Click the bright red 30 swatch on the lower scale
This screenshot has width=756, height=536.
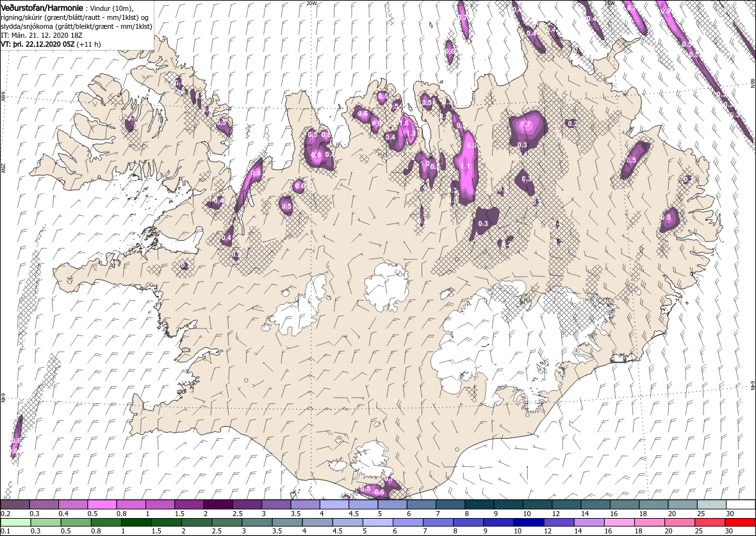(x=739, y=523)
